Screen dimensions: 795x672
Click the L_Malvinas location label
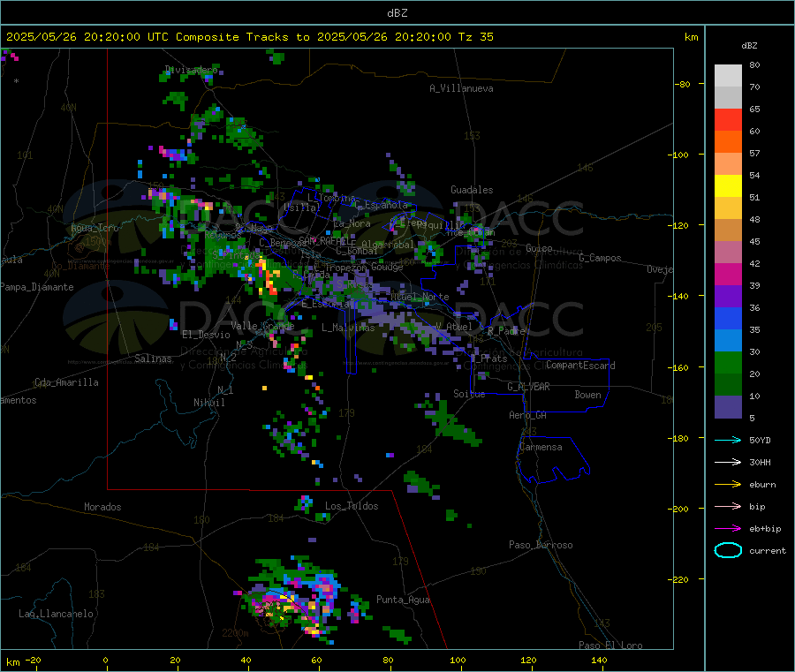point(348,328)
